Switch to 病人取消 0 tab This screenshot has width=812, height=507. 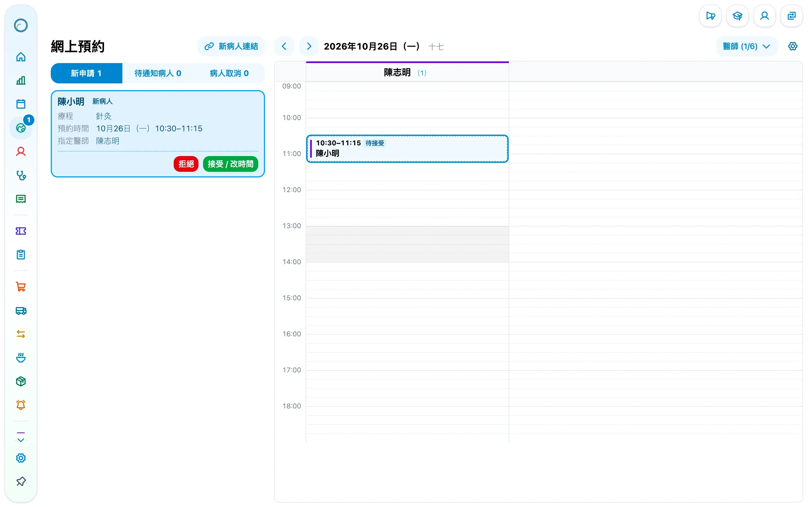click(x=229, y=73)
